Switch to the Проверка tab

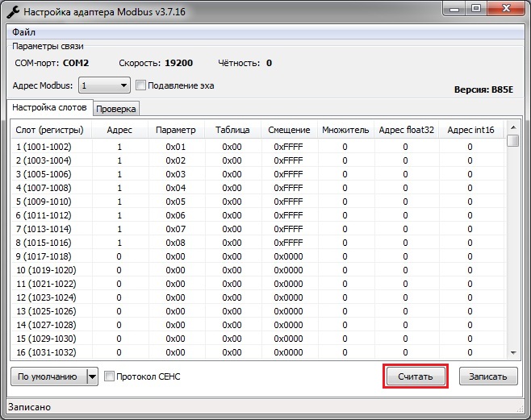[x=116, y=109]
